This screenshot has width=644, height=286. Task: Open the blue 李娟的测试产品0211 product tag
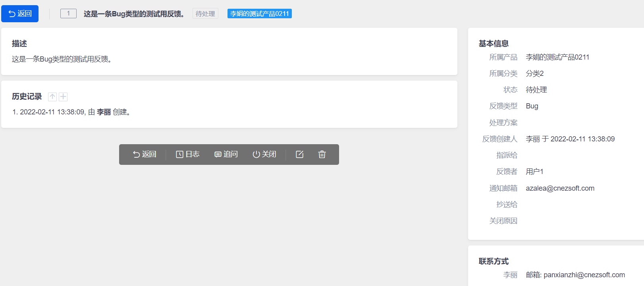tap(260, 14)
